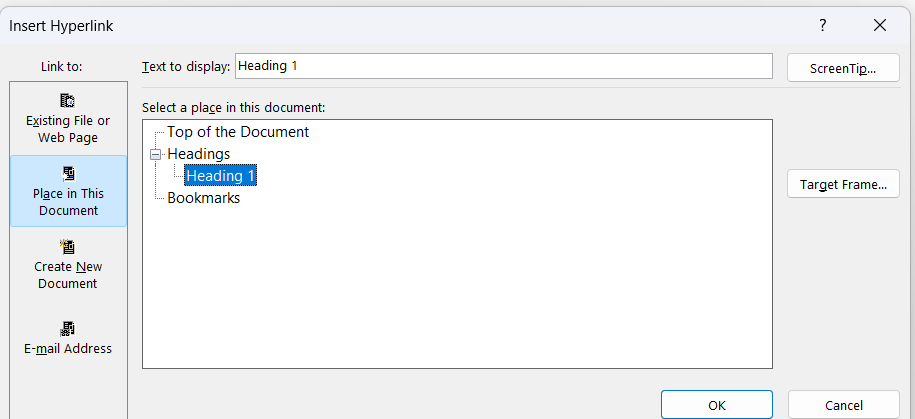Open dialog help with the question mark
This screenshot has height=419, width=915.
[x=822, y=26]
